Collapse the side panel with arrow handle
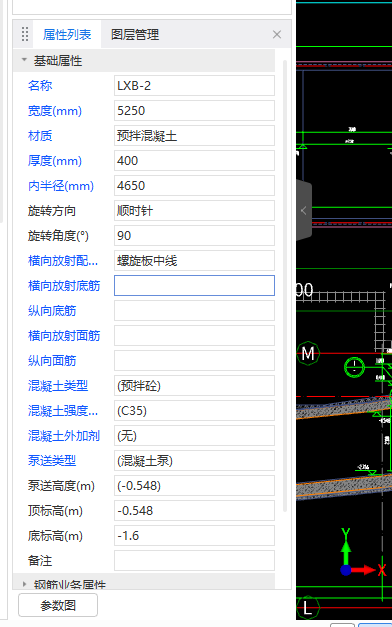This screenshot has width=392, height=627. pyautogui.click(x=304, y=210)
